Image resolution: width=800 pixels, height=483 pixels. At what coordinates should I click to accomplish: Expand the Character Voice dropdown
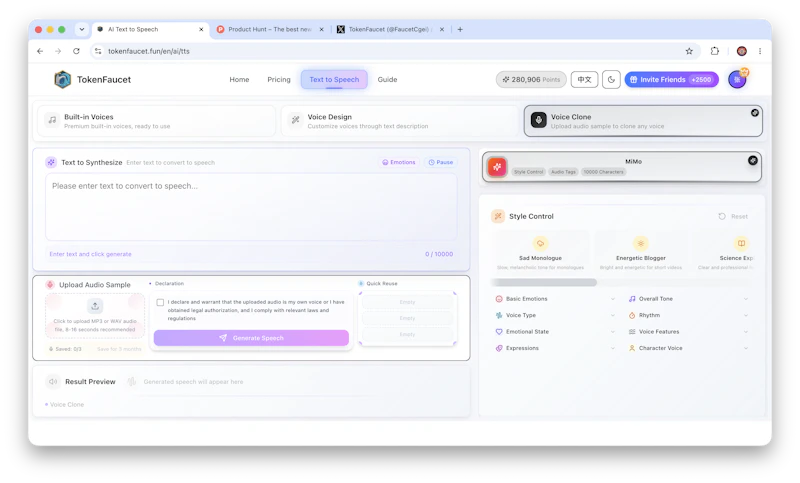[688, 348]
